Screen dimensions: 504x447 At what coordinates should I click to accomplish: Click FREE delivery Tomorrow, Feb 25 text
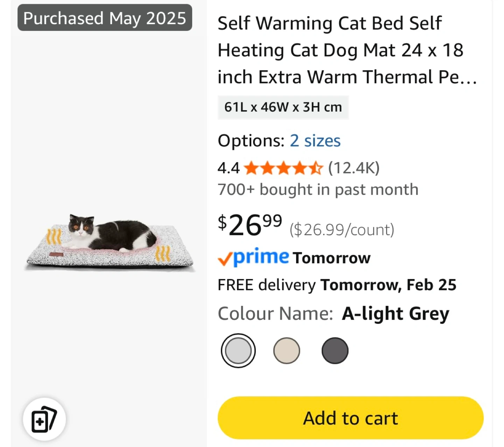(x=337, y=285)
